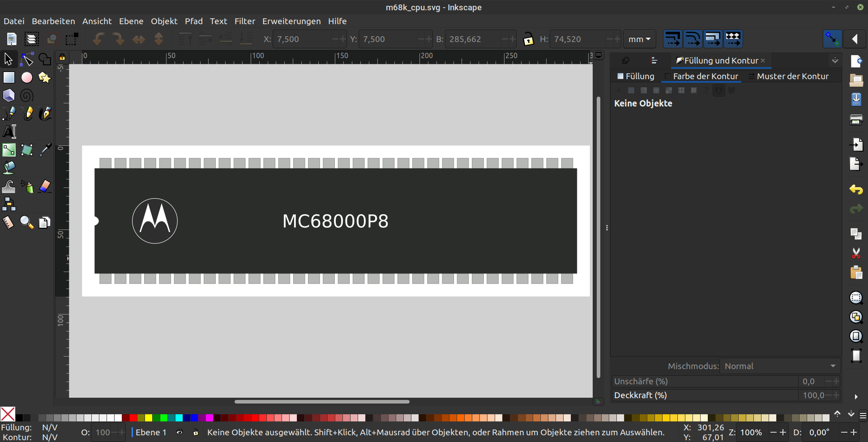Select the Spray tool

27,186
